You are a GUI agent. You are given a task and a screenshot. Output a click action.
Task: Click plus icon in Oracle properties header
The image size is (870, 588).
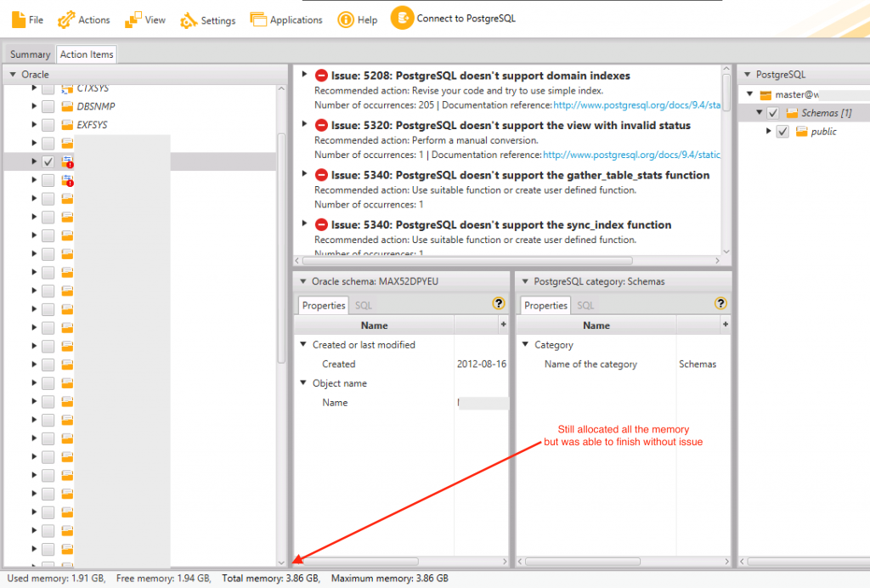[503, 325]
